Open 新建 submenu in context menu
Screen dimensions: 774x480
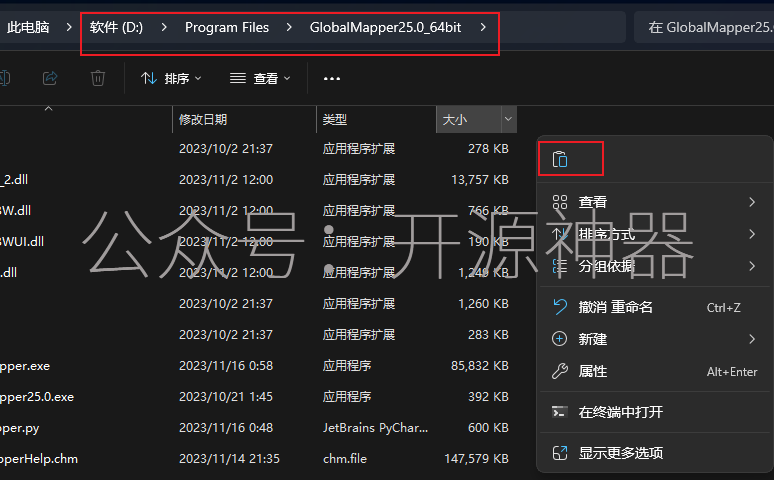click(655, 339)
